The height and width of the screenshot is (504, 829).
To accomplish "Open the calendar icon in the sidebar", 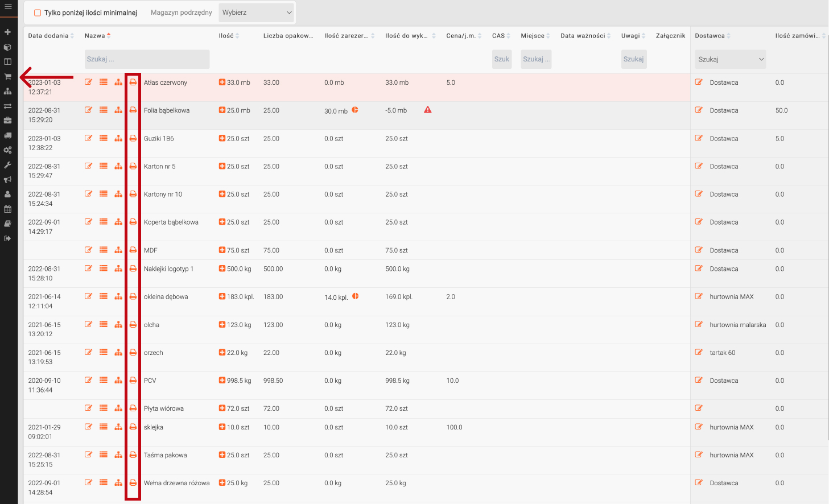I will [7, 209].
